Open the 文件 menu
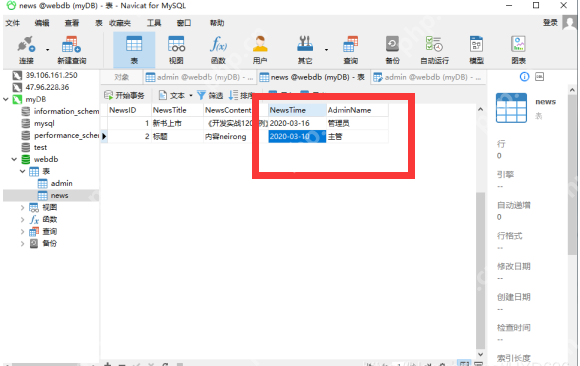 tap(12, 23)
